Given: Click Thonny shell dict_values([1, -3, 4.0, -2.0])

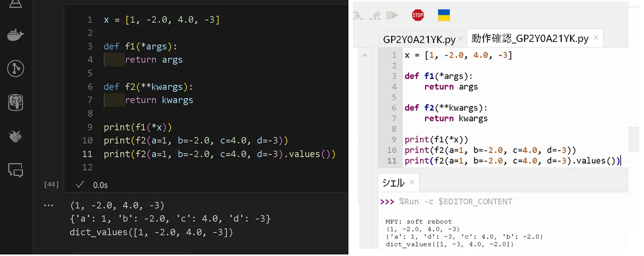Looking at the screenshot, I should coord(450,244).
